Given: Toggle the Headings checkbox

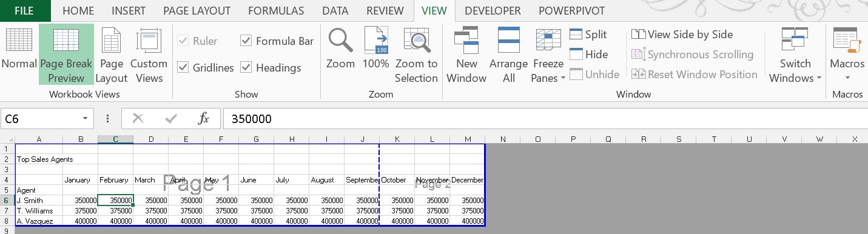Looking at the screenshot, I should pos(246,67).
